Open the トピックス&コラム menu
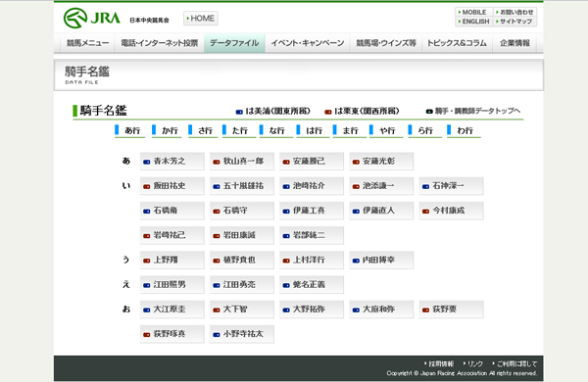The height and width of the screenshot is (382, 588). (x=457, y=43)
